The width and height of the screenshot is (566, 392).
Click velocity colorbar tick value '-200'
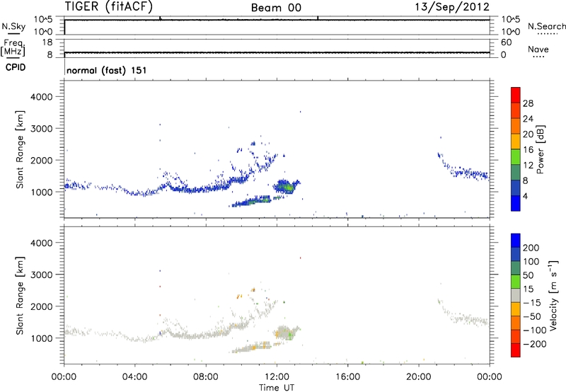pyautogui.click(x=535, y=344)
